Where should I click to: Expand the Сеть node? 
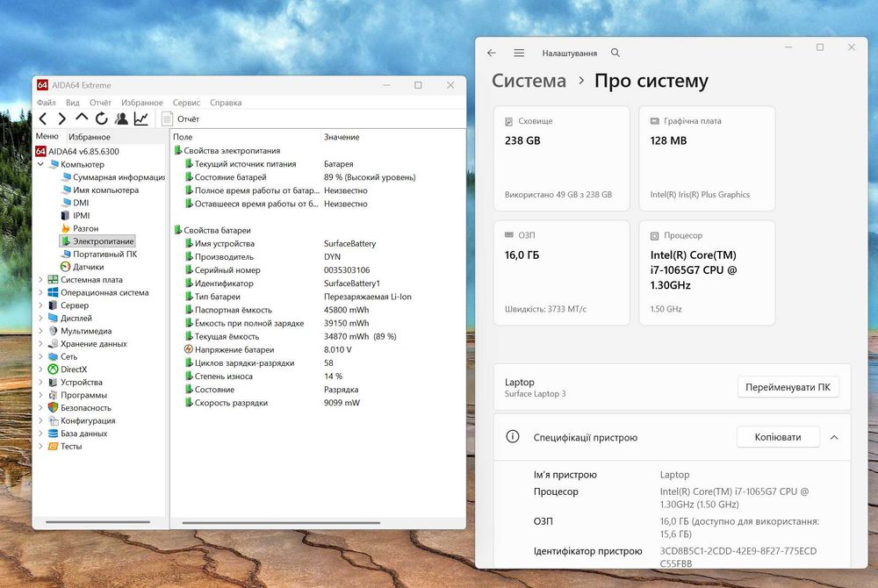(x=40, y=357)
